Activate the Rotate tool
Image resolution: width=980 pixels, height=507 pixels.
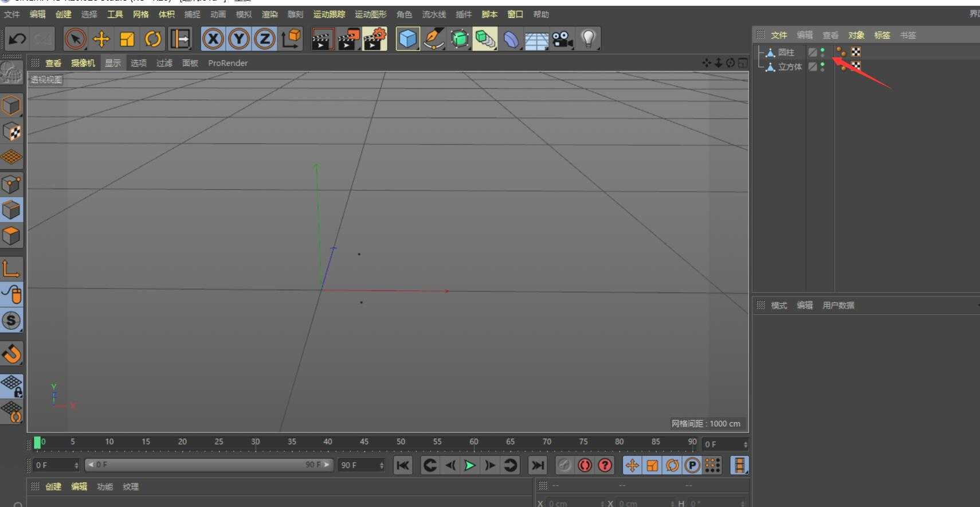pyautogui.click(x=152, y=39)
